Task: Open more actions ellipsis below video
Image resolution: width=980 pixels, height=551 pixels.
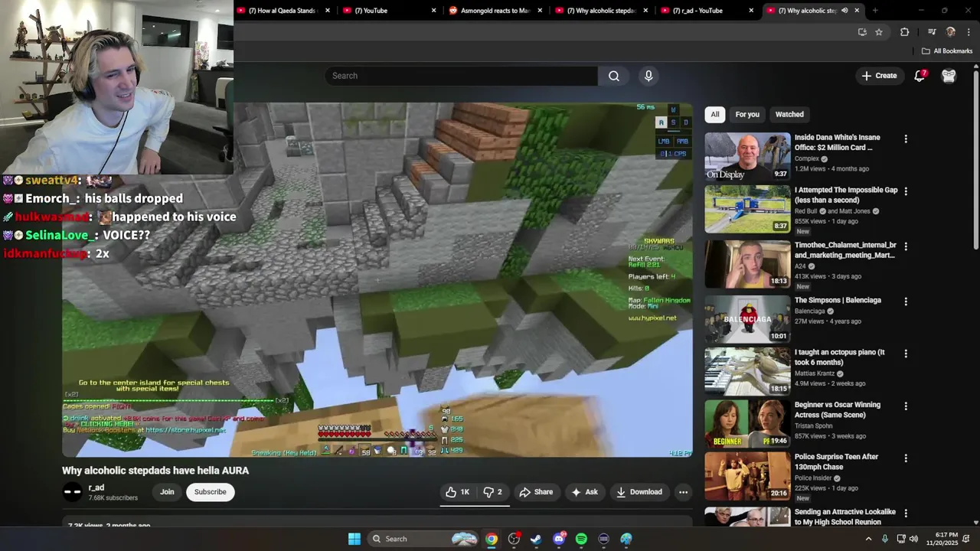Action: coord(683,492)
